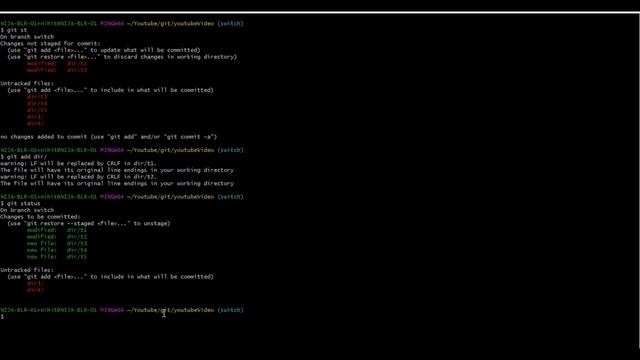Click 'Changes to be committed:' heading
Screen dimensions: 640x360
pyautogui.click(x=40, y=217)
